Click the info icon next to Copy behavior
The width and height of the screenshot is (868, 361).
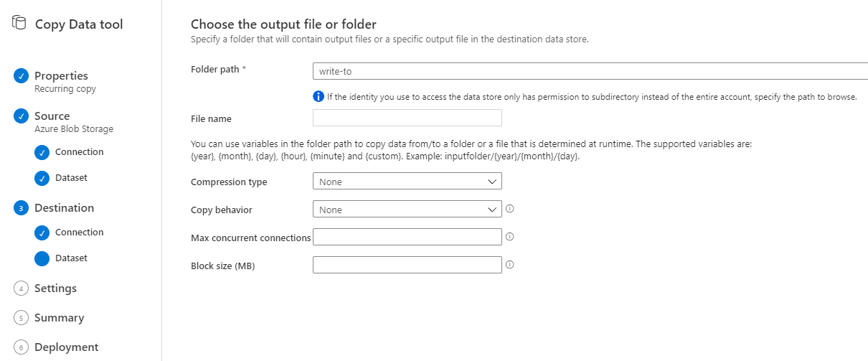pyautogui.click(x=510, y=210)
